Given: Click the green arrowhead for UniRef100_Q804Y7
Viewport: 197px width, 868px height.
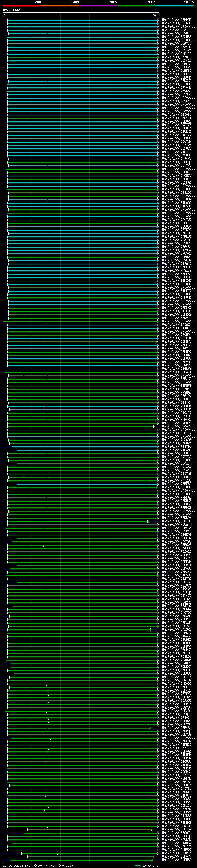Looking at the screenshot, I should [154, 426].
